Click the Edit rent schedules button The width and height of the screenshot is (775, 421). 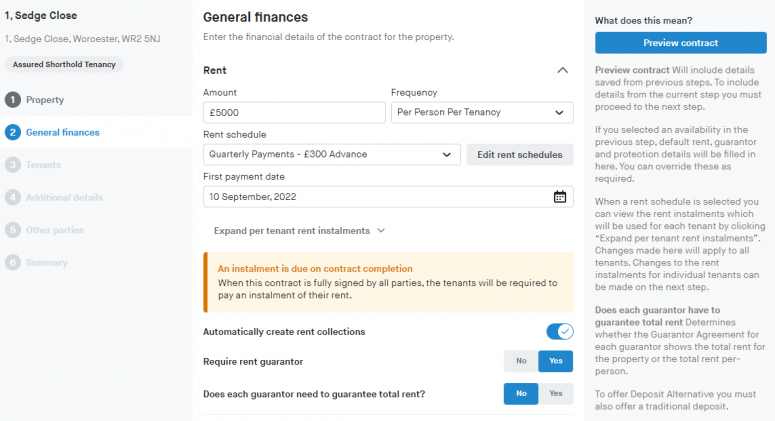(x=519, y=154)
